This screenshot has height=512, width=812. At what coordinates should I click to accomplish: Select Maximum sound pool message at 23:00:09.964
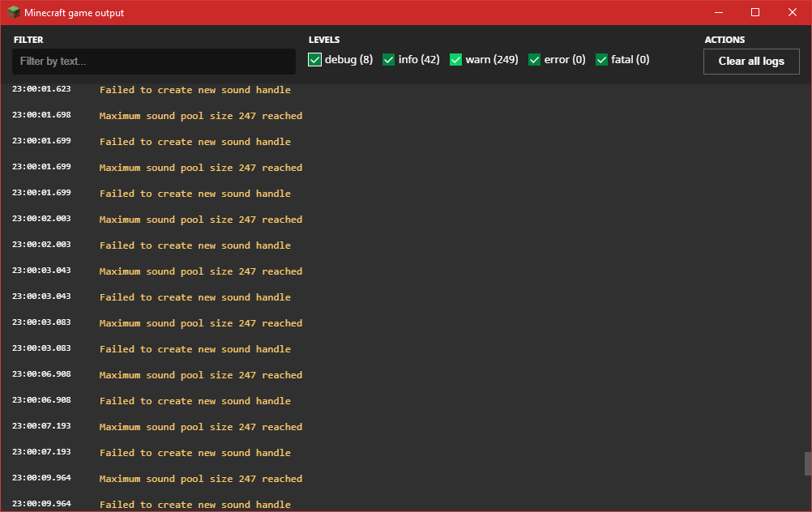[x=201, y=478]
